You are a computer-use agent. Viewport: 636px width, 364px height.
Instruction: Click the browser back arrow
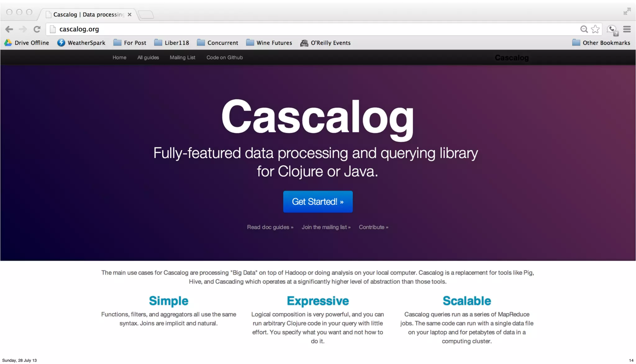click(9, 29)
